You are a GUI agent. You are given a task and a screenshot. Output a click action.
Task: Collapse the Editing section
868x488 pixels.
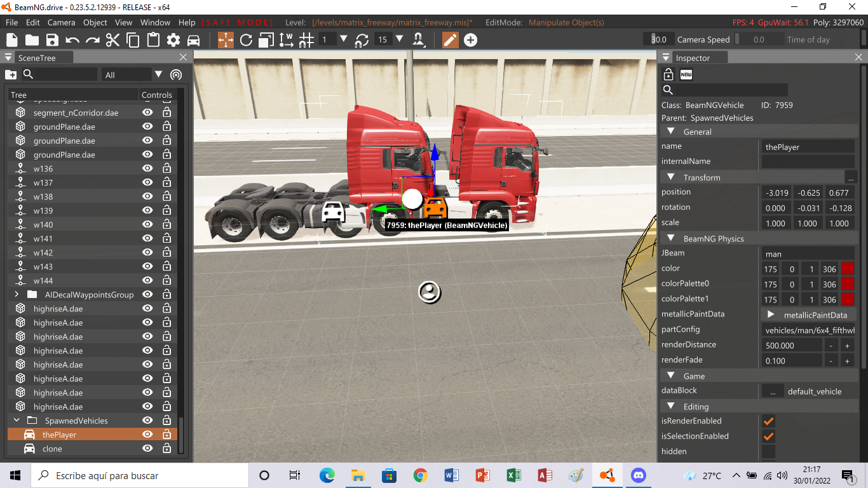pos(670,406)
